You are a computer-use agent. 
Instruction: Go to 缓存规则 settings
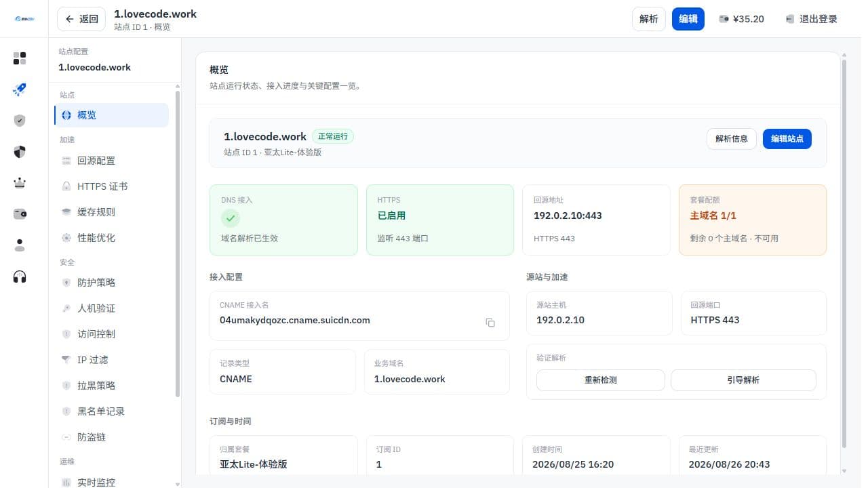[x=111, y=212]
